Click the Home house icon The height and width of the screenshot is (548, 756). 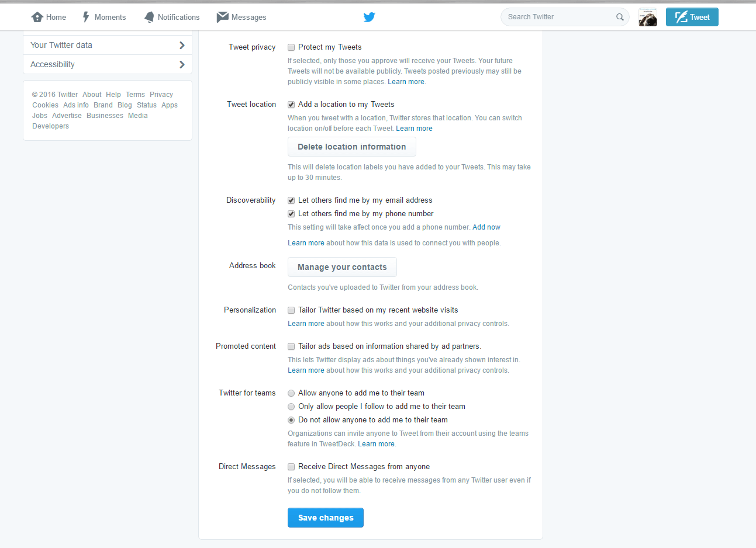coord(37,17)
